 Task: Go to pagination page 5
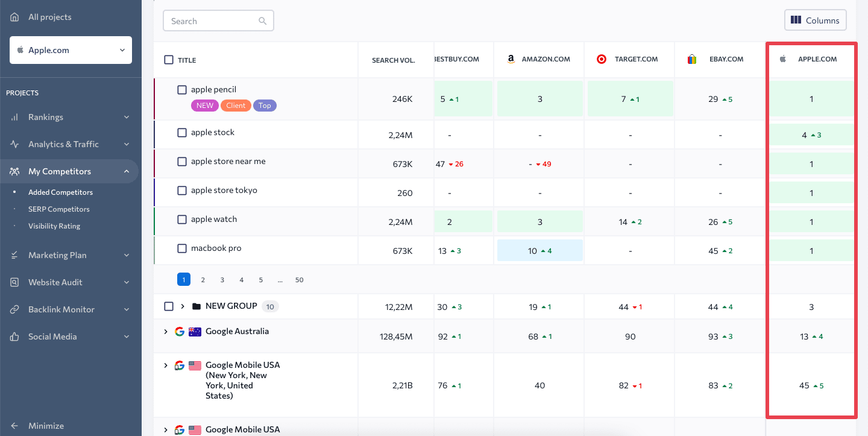tap(261, 280)
